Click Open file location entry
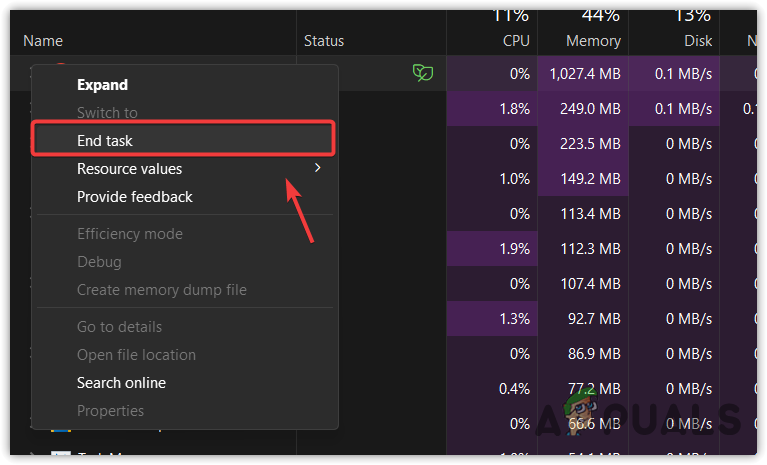767x465 pixels. pyautogui.click(x=136, y=355)
